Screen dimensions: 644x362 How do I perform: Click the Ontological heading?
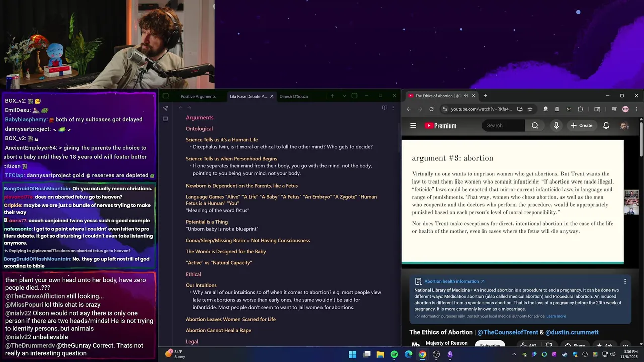[199, 129]
